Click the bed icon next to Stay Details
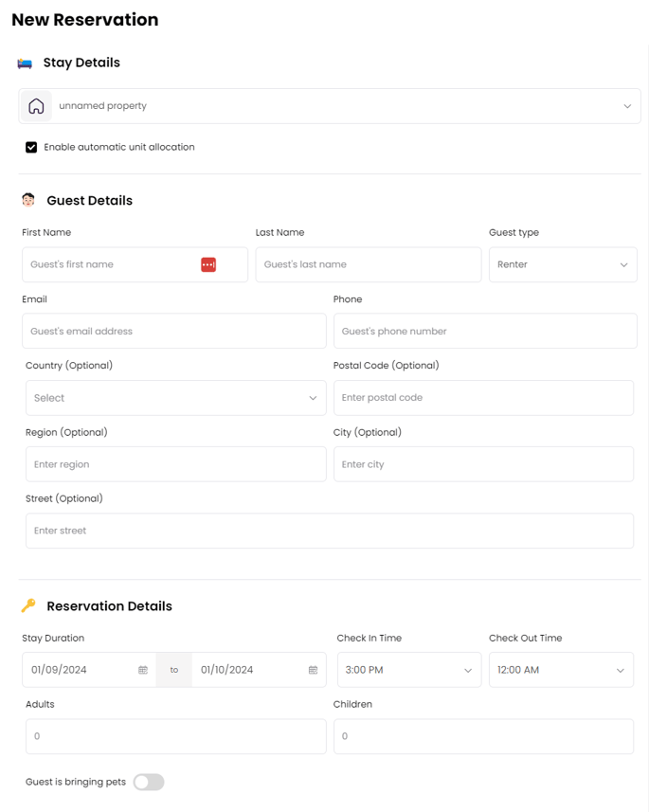649x812 pixels. [x=25, y=63]
